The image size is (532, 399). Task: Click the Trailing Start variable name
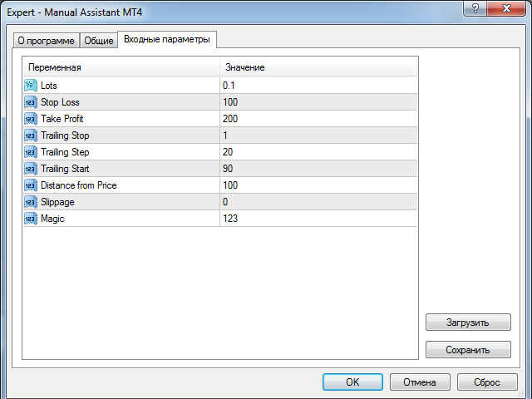tap(65, 169)
